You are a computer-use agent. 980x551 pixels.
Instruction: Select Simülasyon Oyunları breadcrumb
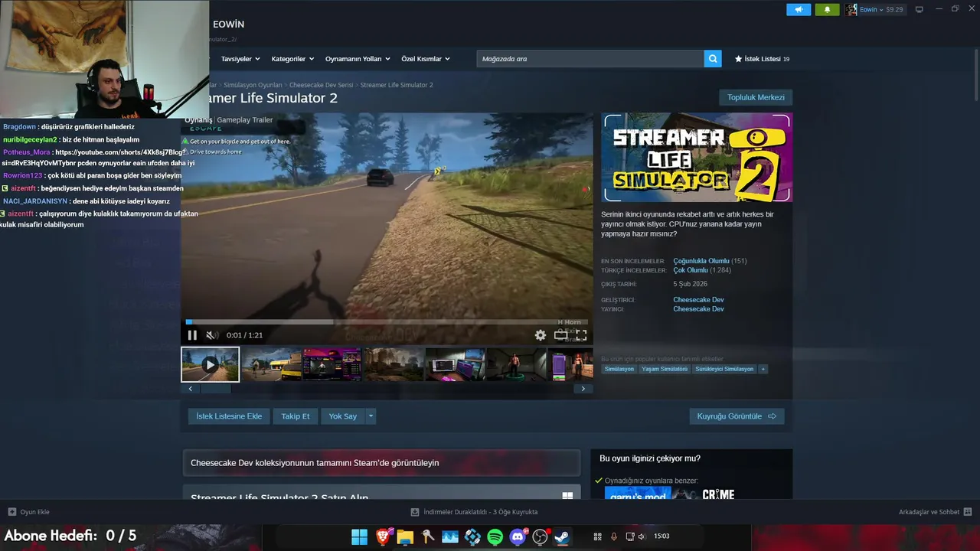[253, 85]
